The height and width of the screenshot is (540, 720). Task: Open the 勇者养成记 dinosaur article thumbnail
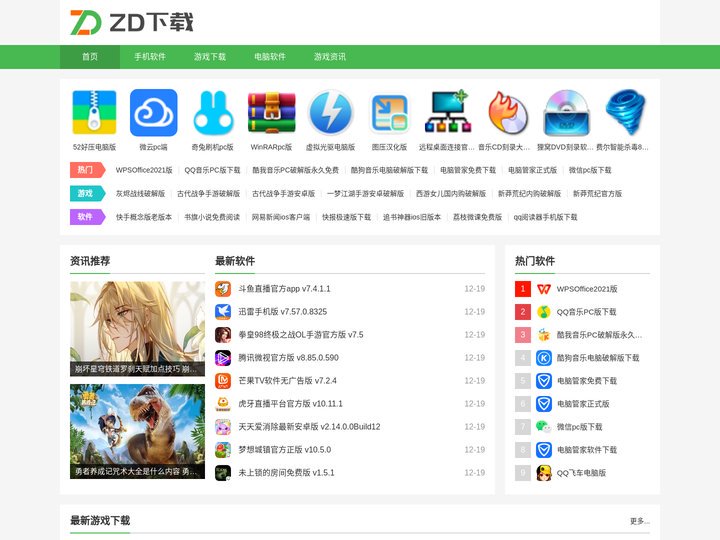137,431
